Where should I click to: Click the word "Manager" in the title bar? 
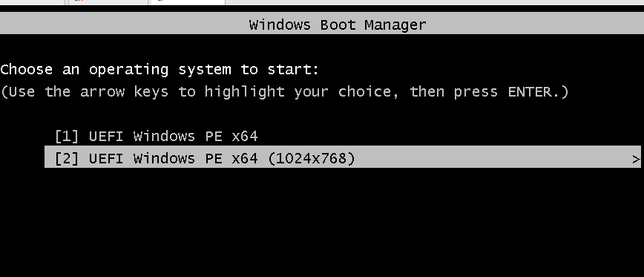pos(395,25)
